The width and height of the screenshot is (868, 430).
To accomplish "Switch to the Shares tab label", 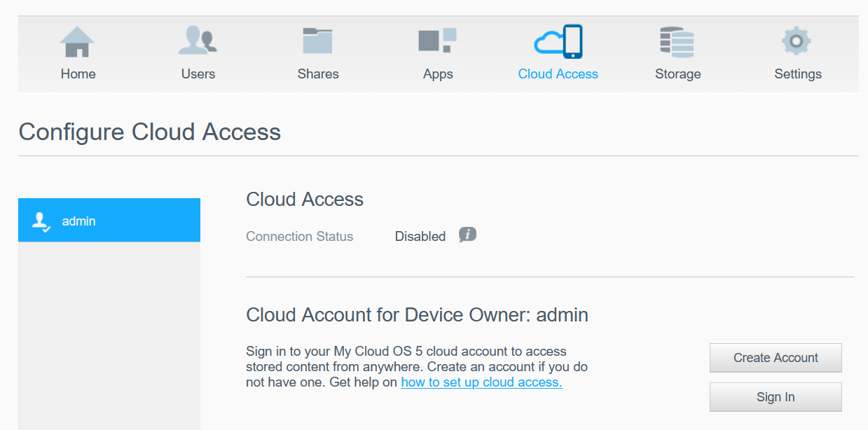I will [x=318, y=74].
